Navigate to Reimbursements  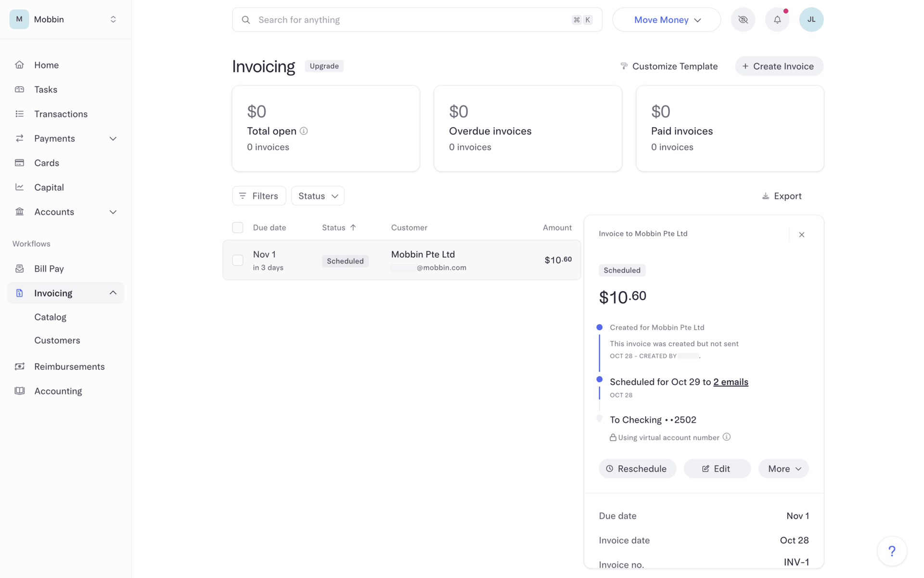(x=69, y=367)
